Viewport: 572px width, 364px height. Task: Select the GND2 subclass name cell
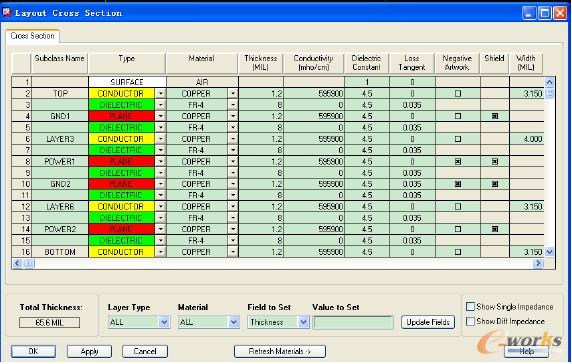pyautogui.click(x=60, y=184)
